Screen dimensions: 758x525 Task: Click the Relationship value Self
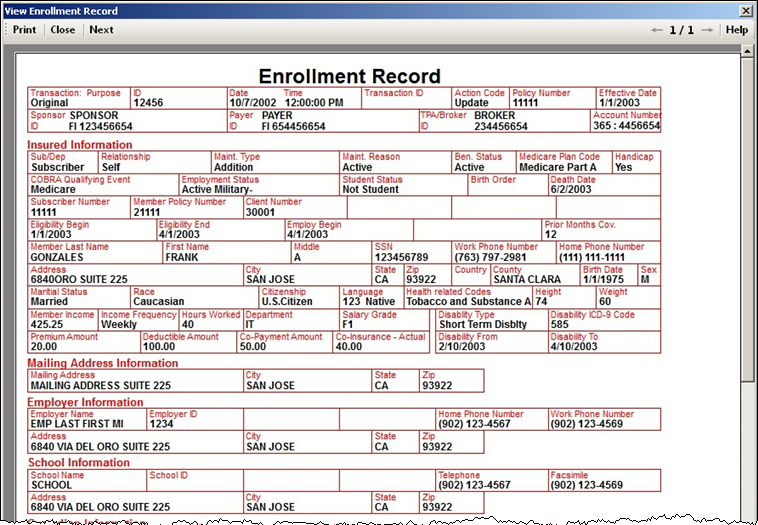tap(111, 167)
